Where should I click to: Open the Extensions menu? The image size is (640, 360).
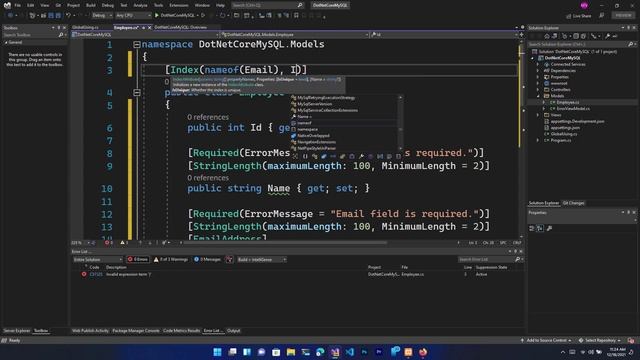[x=179, y=5]
